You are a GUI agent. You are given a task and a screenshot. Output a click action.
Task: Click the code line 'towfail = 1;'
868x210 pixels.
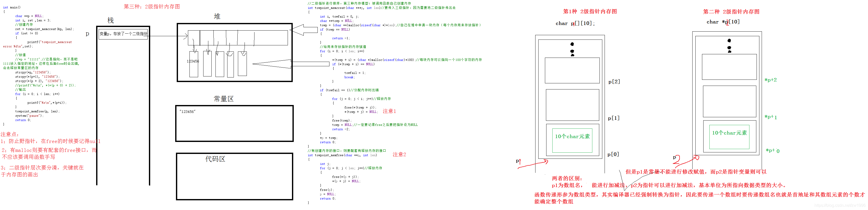pyautogui.click(x=355, y=73)
